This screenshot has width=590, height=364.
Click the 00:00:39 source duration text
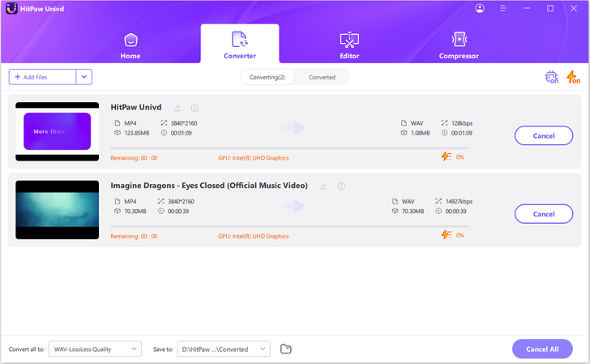click(x=178, y=211)
